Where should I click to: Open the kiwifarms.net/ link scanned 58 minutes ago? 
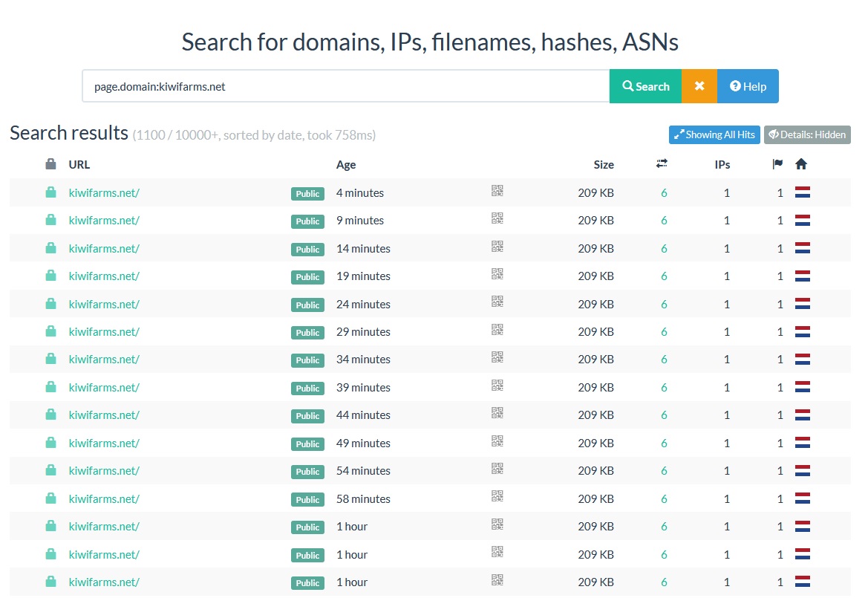[x=104, y=498]
